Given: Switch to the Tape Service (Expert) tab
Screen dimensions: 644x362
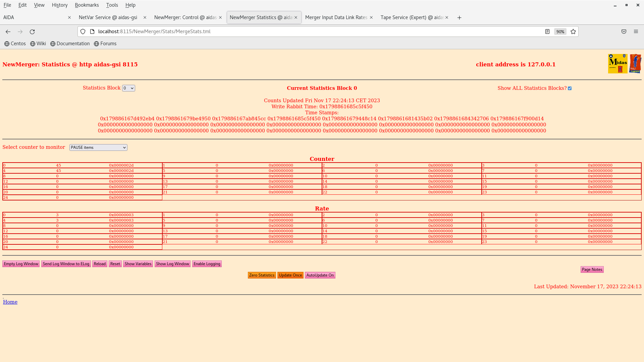Looking at the screenshot, I should point(412,17).
